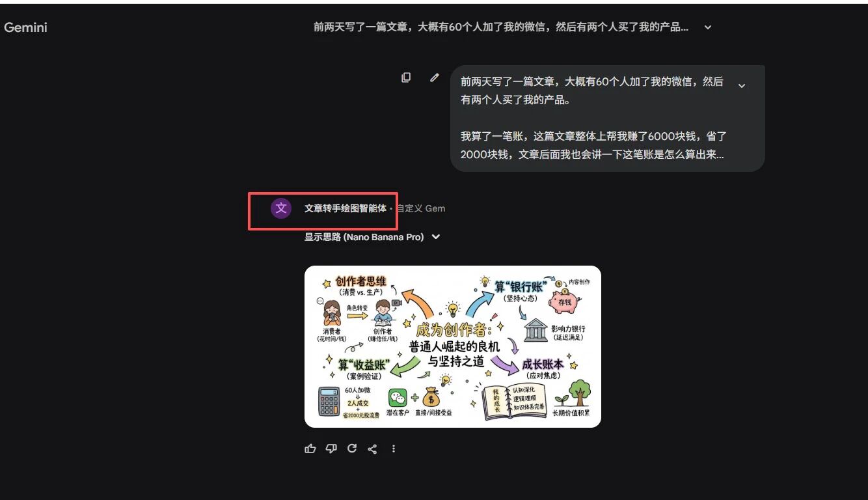This screenshot has height=500, width=868.
Task: Open the conversation title dropdown at top
Action: [x=707, y=27]
